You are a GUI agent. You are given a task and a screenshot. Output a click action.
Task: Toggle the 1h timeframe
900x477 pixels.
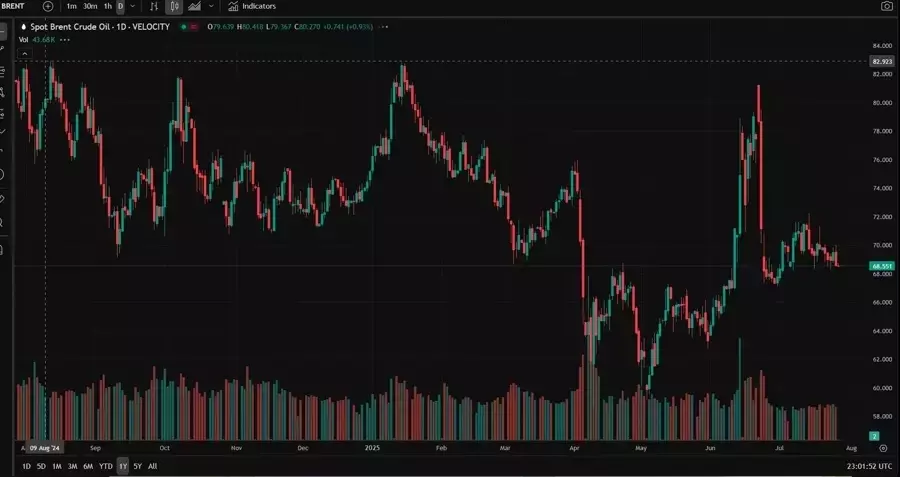click(x=107, y=6)
